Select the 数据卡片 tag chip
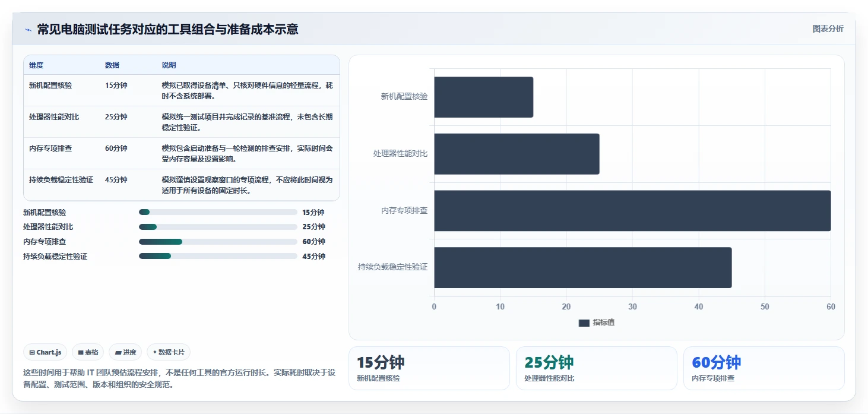This screenshot has width=868, height=414. tap(169, 352)
